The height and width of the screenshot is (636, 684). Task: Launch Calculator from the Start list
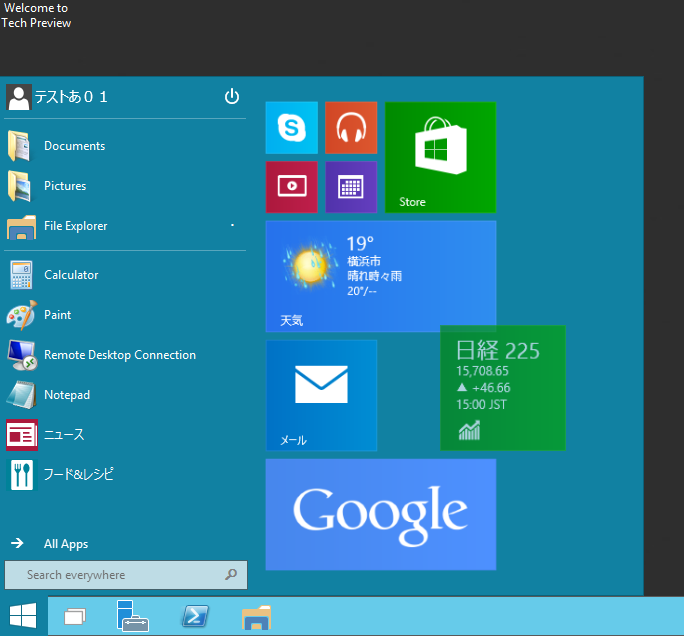[x=71, y=275]
